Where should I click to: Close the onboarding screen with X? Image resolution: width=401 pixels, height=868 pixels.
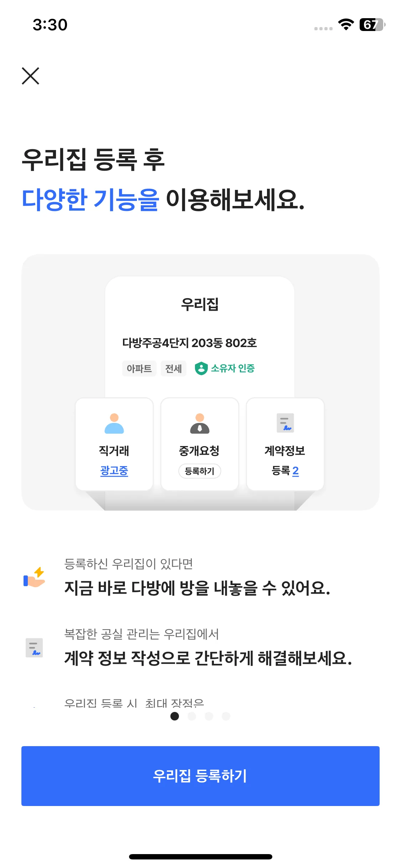pyautogui.click(x=31, y=76)
